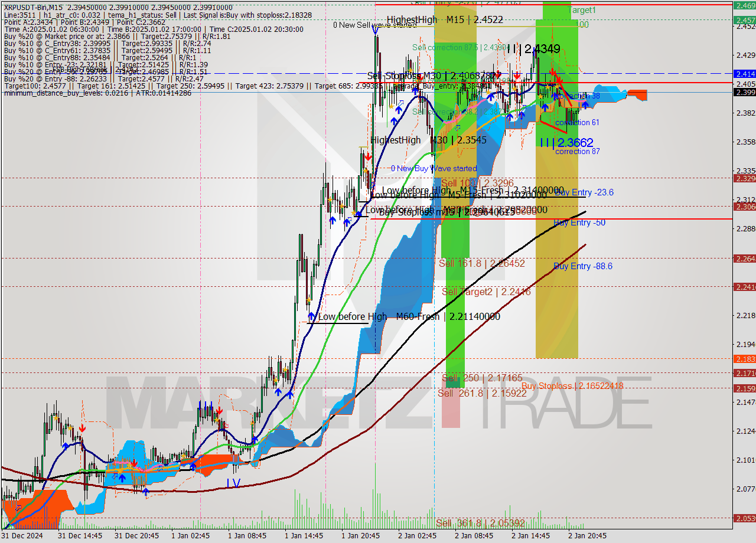This screenshot has height=543, width=756.
Task: Click the red 2.264 price tag
Action: (x=744, y=258)
